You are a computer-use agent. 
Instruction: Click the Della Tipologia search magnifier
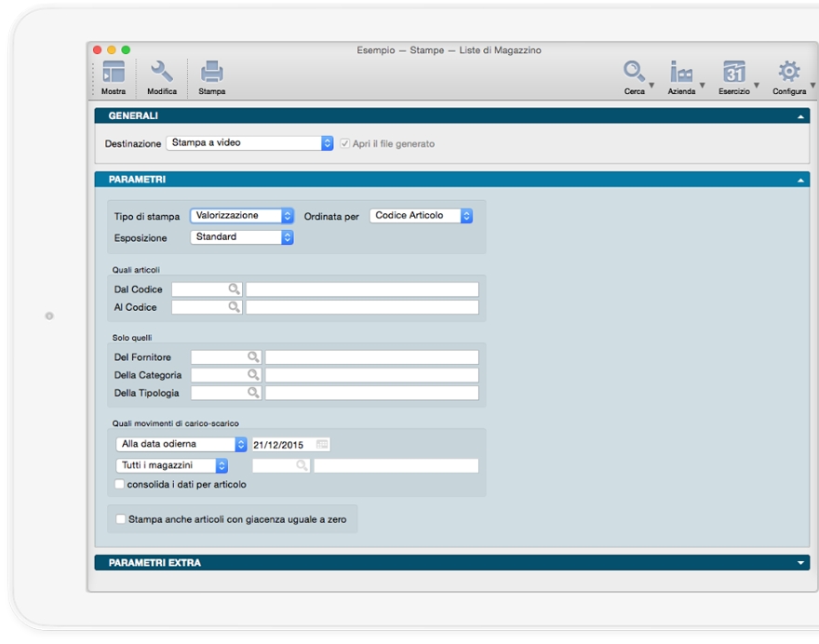(x=253, y=392)
